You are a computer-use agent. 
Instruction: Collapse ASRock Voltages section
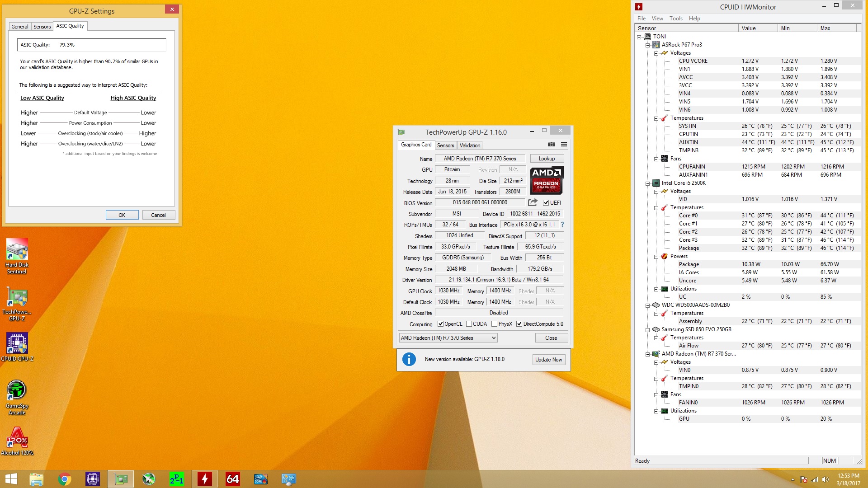tap(656, 53)
